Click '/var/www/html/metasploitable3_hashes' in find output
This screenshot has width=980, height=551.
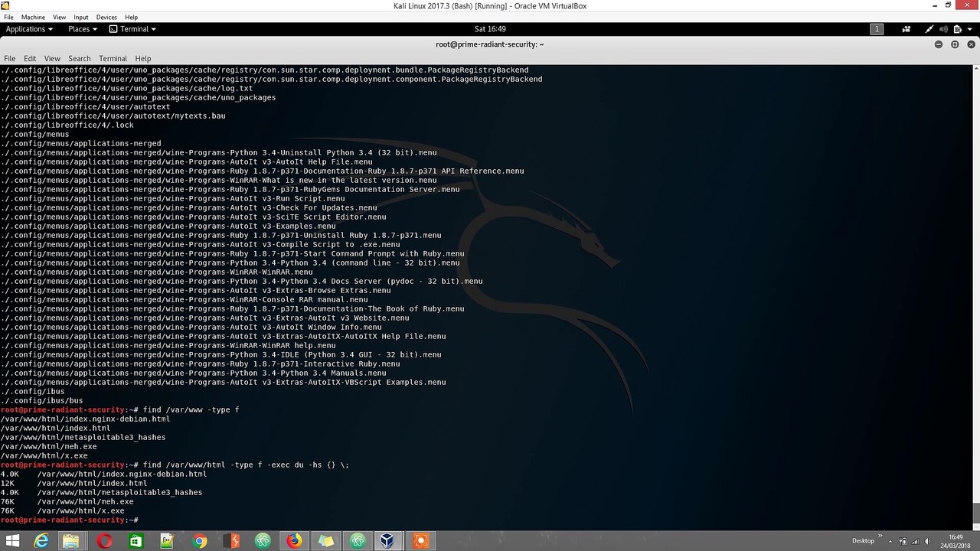[x=83, y=437]
